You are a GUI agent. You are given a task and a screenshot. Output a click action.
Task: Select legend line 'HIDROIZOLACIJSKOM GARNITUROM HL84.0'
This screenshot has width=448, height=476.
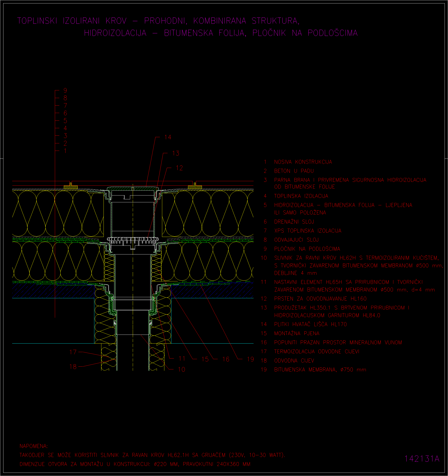click(327, 315)
